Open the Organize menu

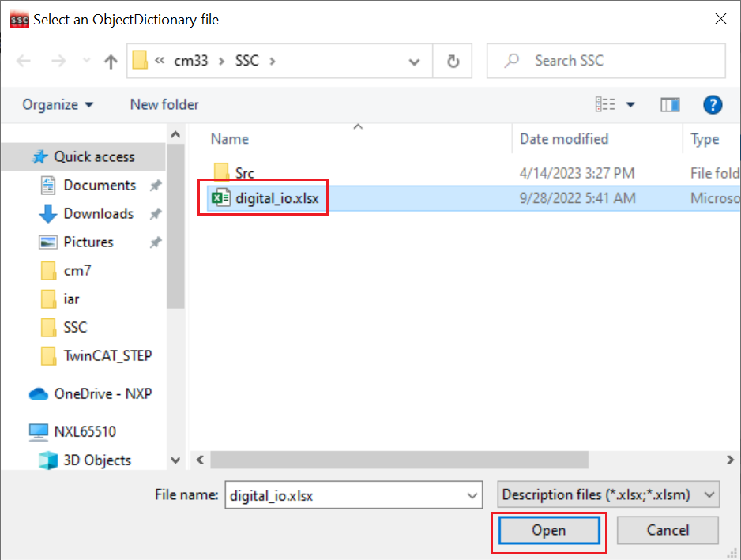pyautogui.click(x=58, y=105)
